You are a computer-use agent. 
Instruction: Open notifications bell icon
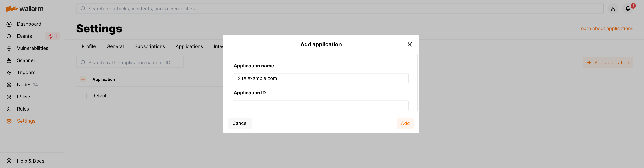point(627,9)
